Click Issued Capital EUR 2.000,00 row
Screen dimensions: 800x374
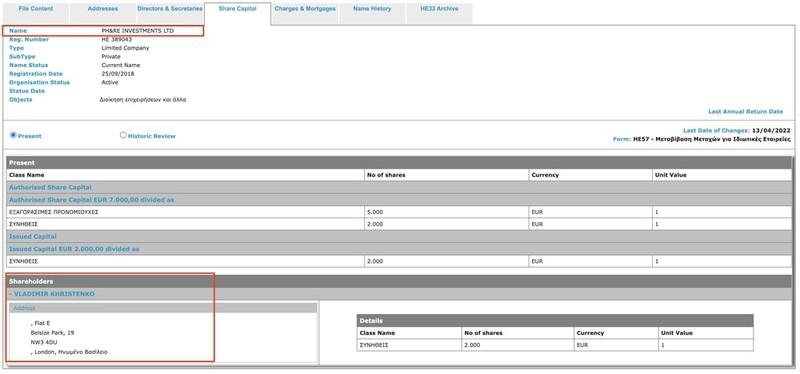(x=399, y=249)
